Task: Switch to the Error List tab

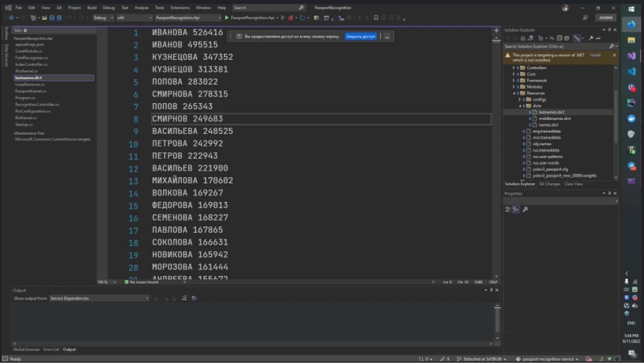Action: point(51,349)
